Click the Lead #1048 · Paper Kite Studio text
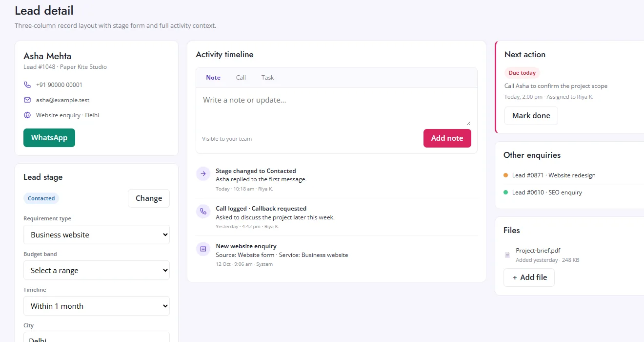Screen dimensions: 644x342 click(x=65, y=67)
